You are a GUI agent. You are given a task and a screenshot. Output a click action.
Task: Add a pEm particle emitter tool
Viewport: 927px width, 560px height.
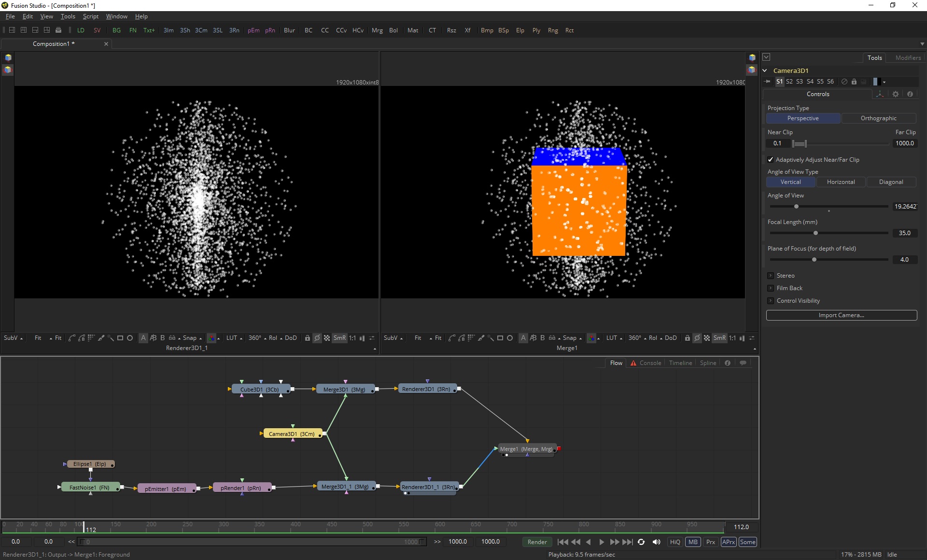point(253,30)
